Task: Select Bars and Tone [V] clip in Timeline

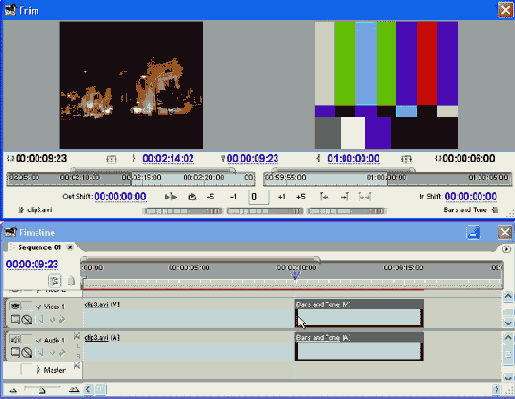Action: [x=359, y=313]
